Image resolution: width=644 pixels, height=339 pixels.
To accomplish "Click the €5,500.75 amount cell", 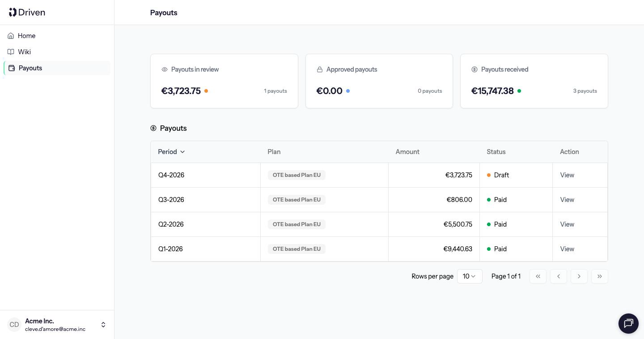I will click(x=434, y=224).
